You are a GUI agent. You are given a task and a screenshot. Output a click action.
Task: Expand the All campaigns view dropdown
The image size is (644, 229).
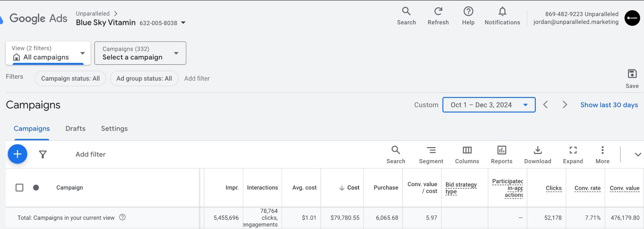[x=48, y=53]
